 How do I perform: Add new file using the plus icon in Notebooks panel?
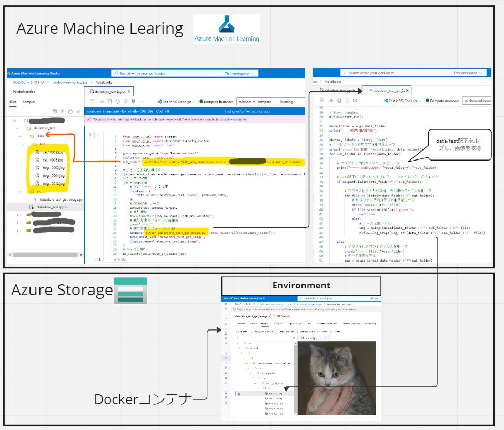(63, 112)
